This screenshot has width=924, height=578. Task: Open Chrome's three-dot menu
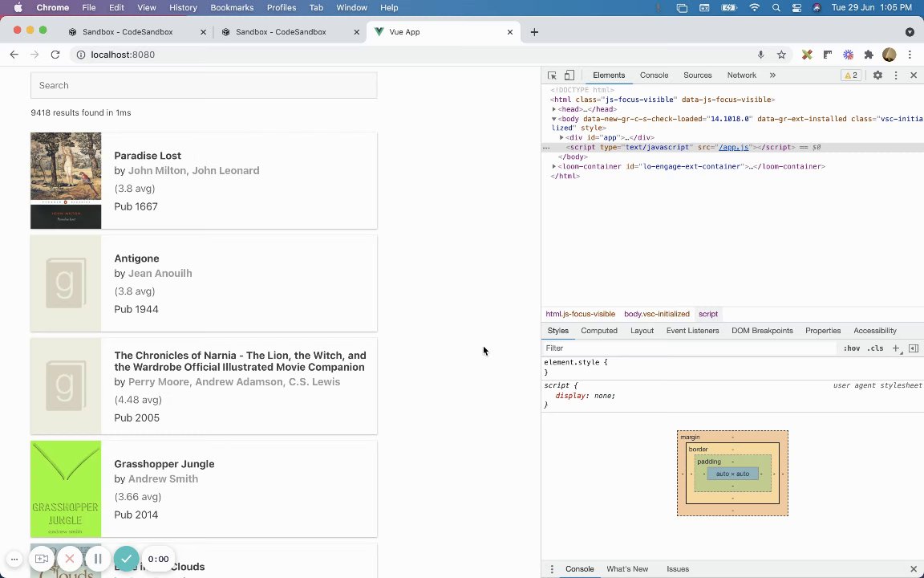click(910, 55)
